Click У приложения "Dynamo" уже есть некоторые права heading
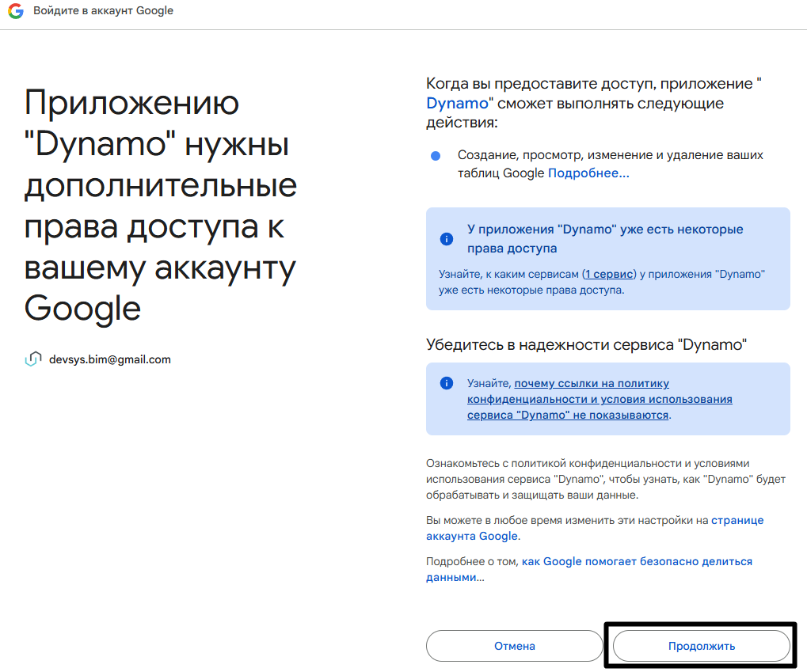The width and height of the screenshot is (807, 672). [x=605, y=239]
